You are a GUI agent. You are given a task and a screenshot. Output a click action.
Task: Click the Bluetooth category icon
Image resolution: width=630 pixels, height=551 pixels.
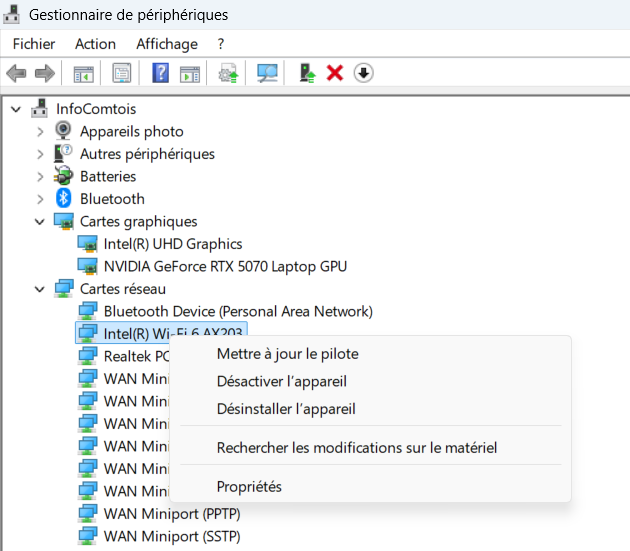tap(64, 199)
